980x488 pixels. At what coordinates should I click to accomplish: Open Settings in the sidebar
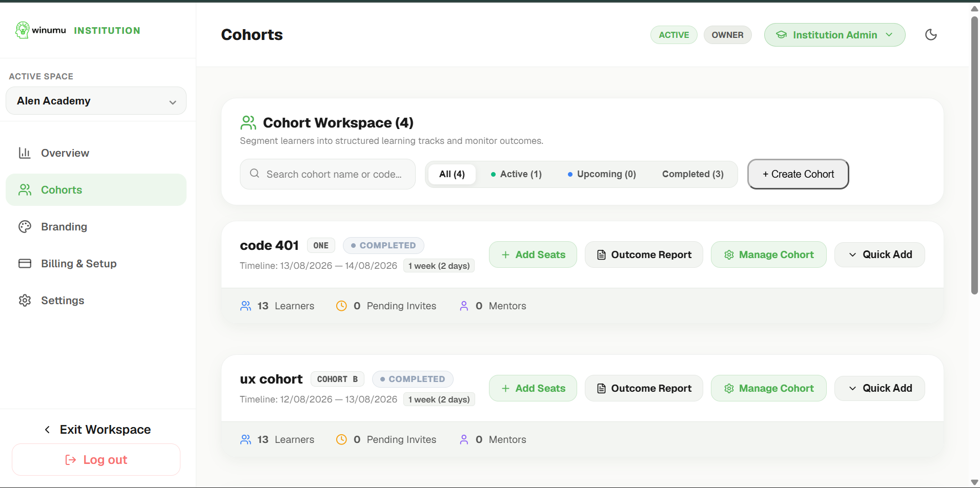pyautogui.click(x=96, y=301)
